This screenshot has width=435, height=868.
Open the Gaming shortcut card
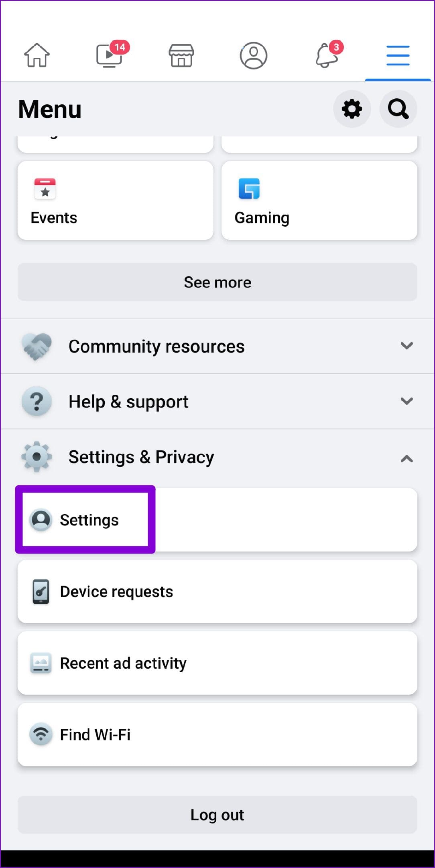click(x=319, y=201)
